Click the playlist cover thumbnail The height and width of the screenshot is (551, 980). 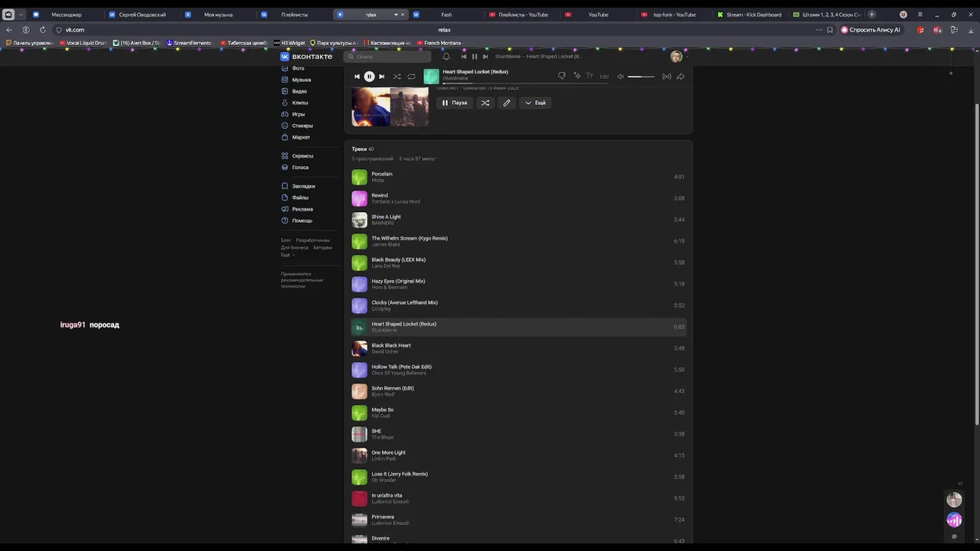(390, 106)
